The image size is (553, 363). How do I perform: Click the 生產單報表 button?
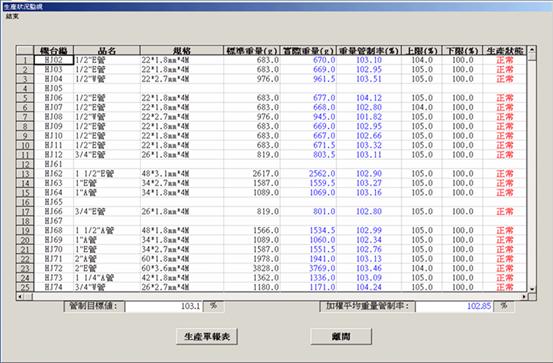point(207,337)
